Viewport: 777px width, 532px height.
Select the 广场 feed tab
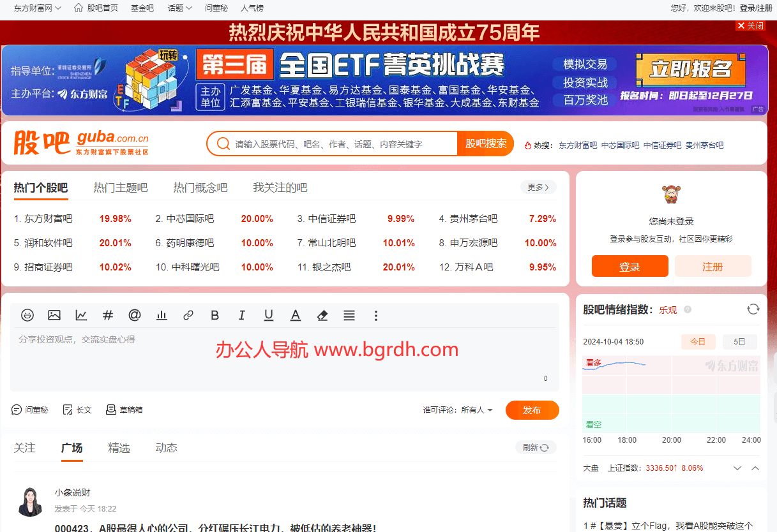point(72,448)
